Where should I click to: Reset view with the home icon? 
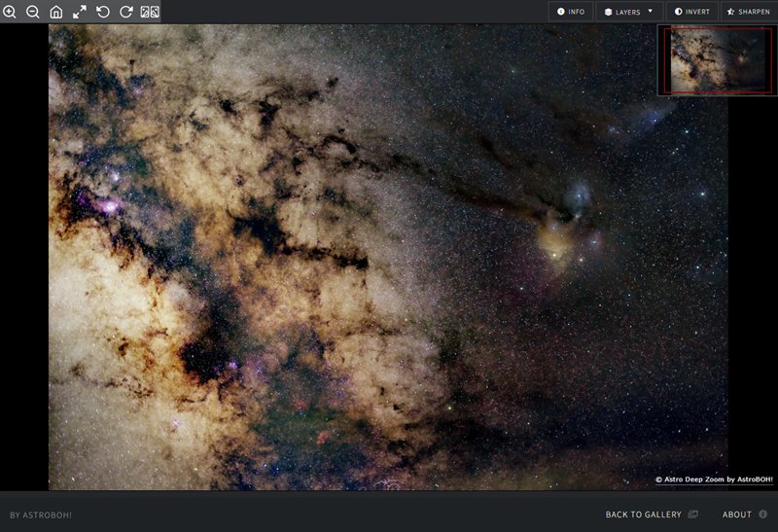pos(56,12)
